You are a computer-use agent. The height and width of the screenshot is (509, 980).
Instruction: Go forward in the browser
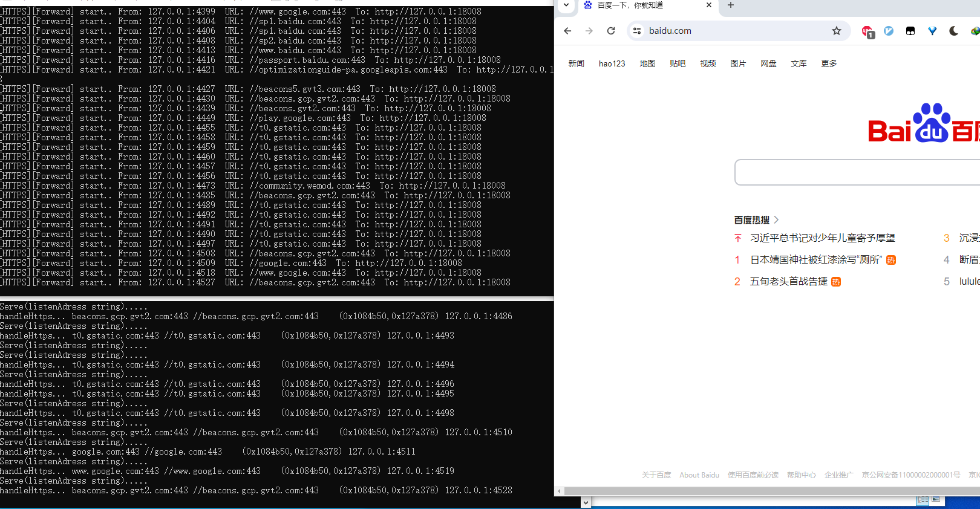(589, 31)
